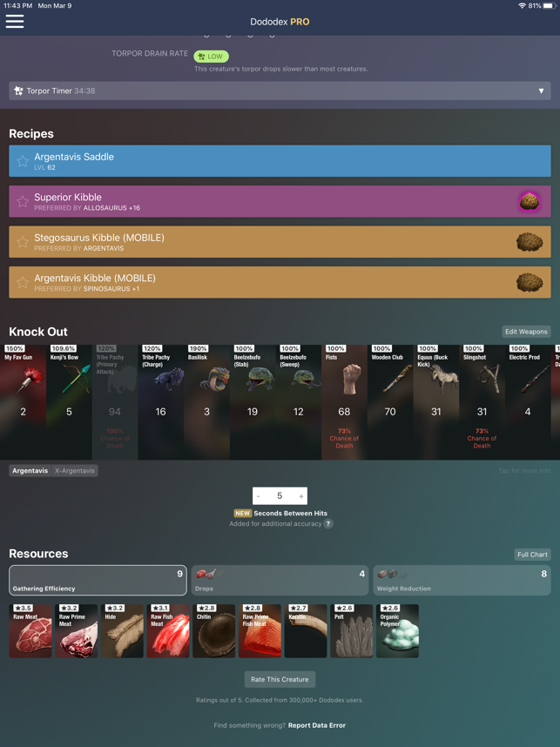Switch to the X-Argentavis variant tab

click(74, 471)
